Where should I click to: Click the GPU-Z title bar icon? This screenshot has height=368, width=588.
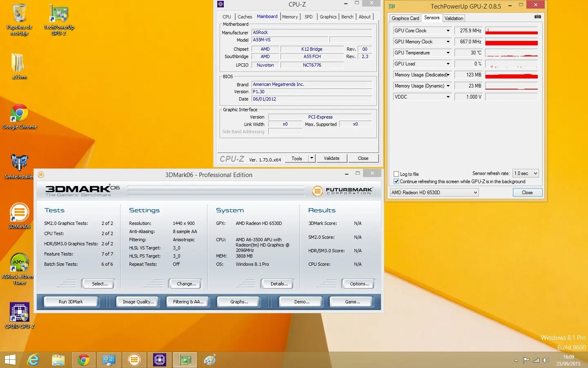392,6
